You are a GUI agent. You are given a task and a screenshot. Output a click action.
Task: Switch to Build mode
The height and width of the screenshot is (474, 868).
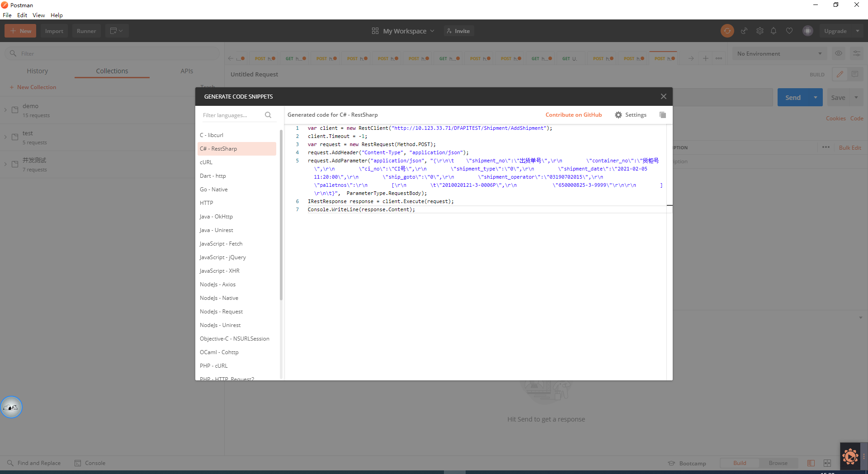[740, 463]
